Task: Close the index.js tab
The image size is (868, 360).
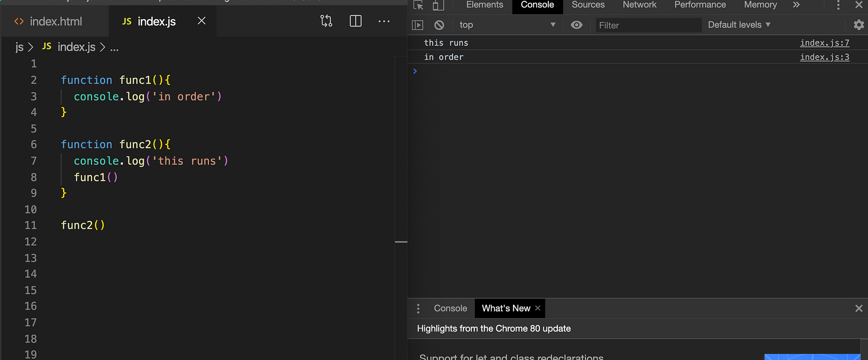Action: click(202, 21)
